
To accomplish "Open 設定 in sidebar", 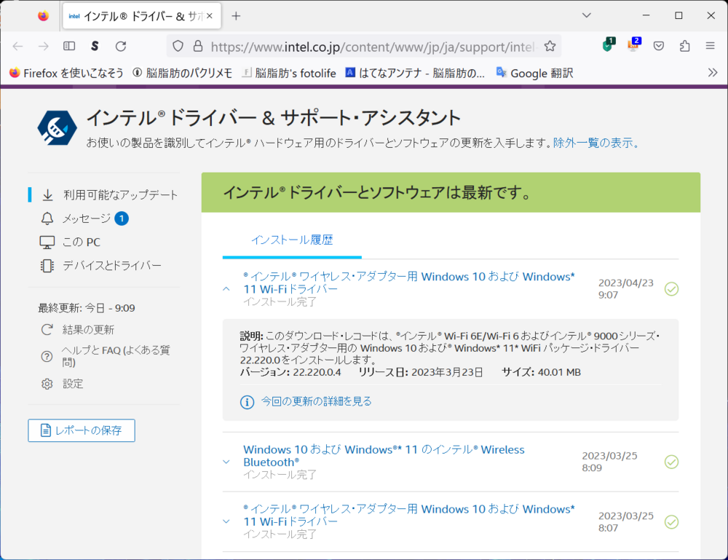I will click(x=73, y=384).
